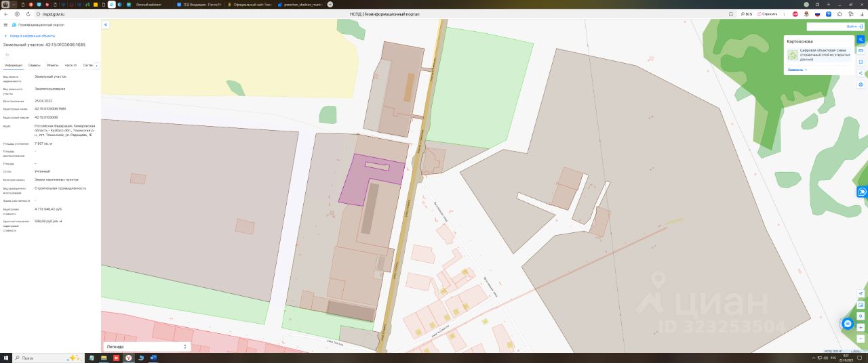Click the 90 % zoom indicator
This screenshot has height=363, width=868.
click(747, 14)
